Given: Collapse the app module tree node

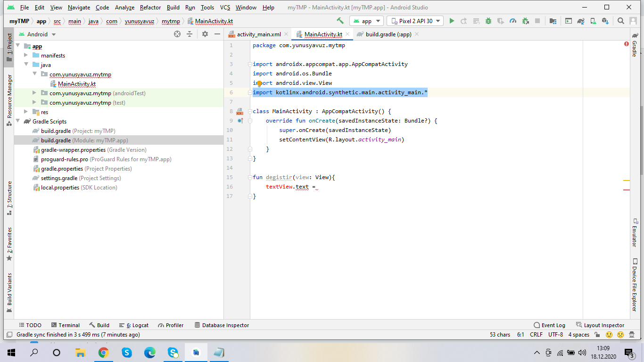Looking at the screenshot, I should 18,46.
